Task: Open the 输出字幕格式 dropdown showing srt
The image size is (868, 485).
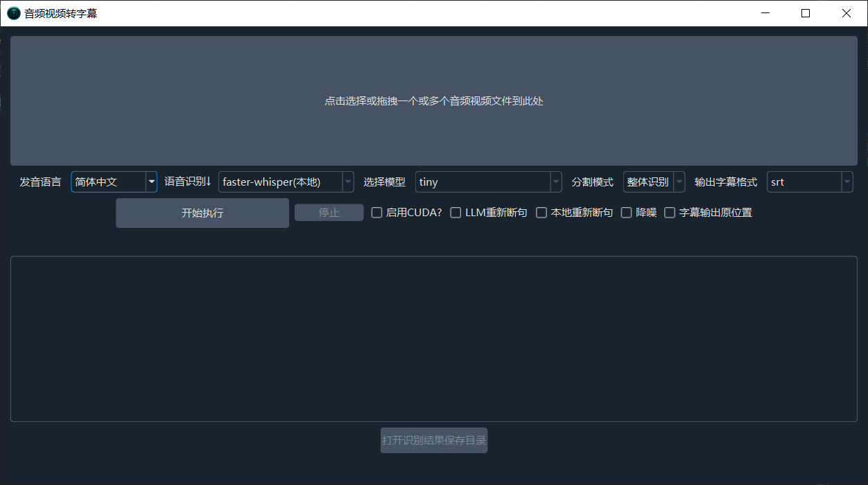Action: 847,182
